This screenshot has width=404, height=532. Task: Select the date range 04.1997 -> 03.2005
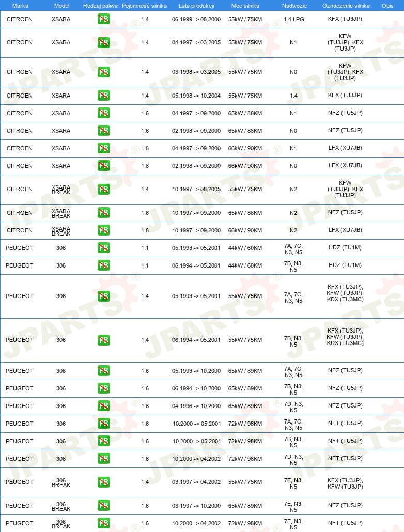(x=196, y=43)
